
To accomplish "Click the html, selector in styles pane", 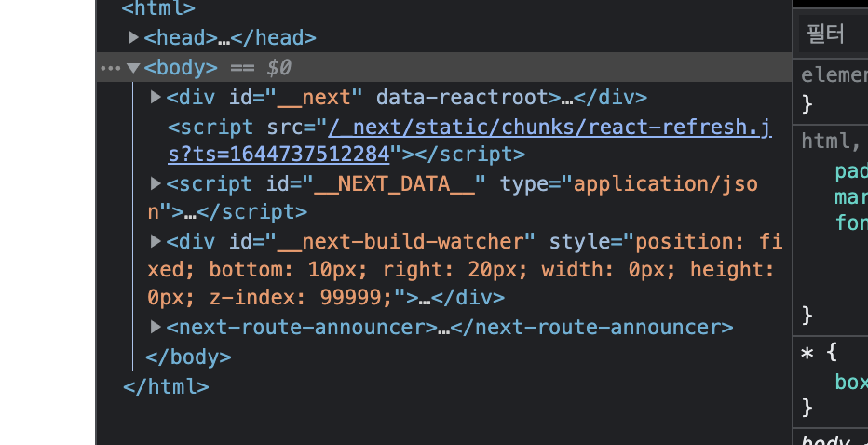I will click(x=829, y=142).
